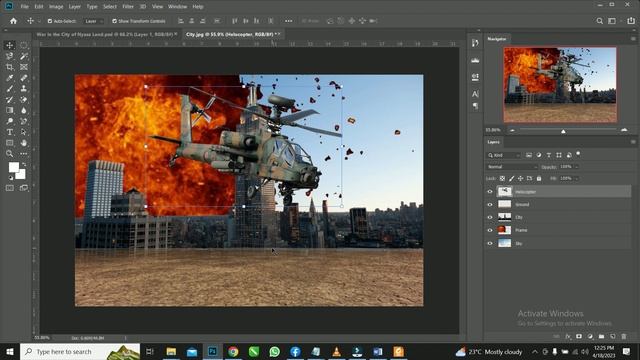This screenshot has width=640, height=360.
Task: Open the Navigator panel menu
Action: [x=633, y=39]
